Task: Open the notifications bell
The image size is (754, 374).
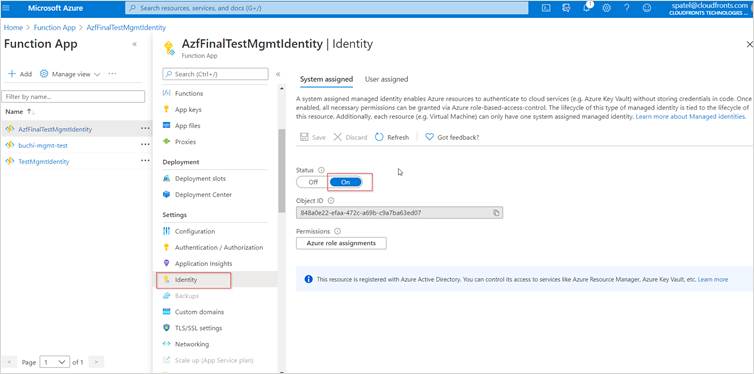Action: click(587, 8)
